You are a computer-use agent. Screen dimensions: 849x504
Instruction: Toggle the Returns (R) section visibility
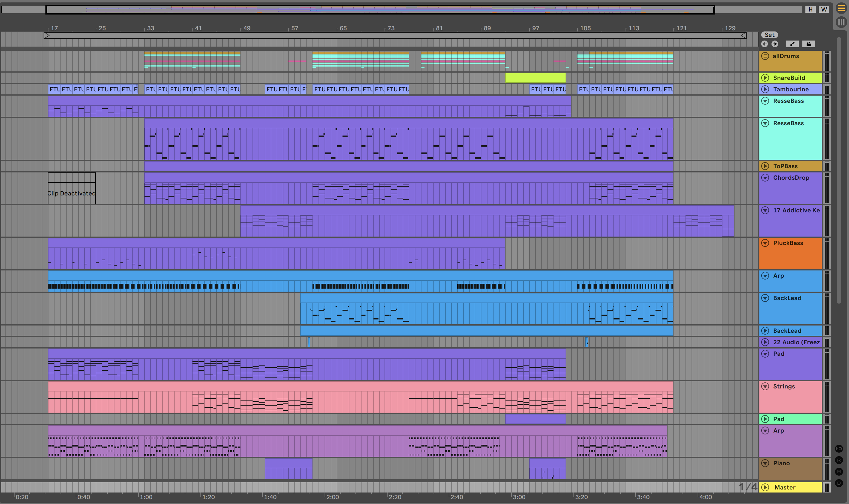click(839, 460)
